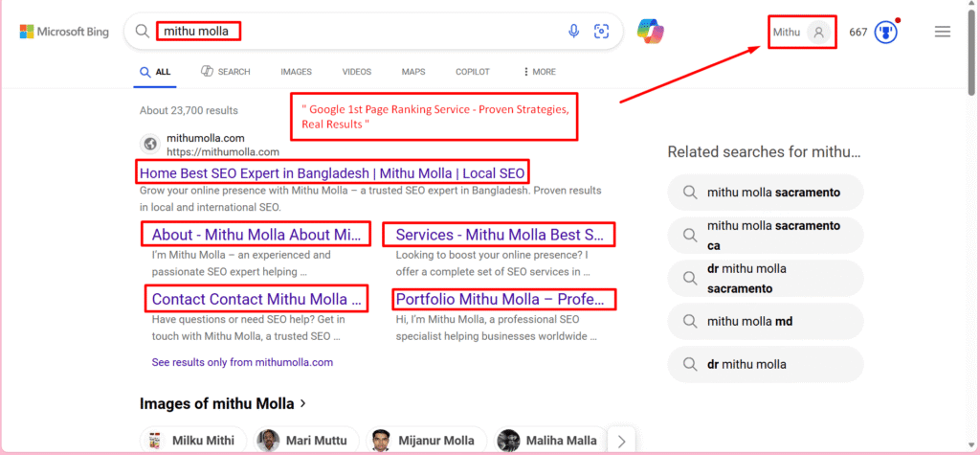Image resolution: width=980 pixels, height=455 pixels.
Task: Open visual search camera icon
Action: click(601, 32)
